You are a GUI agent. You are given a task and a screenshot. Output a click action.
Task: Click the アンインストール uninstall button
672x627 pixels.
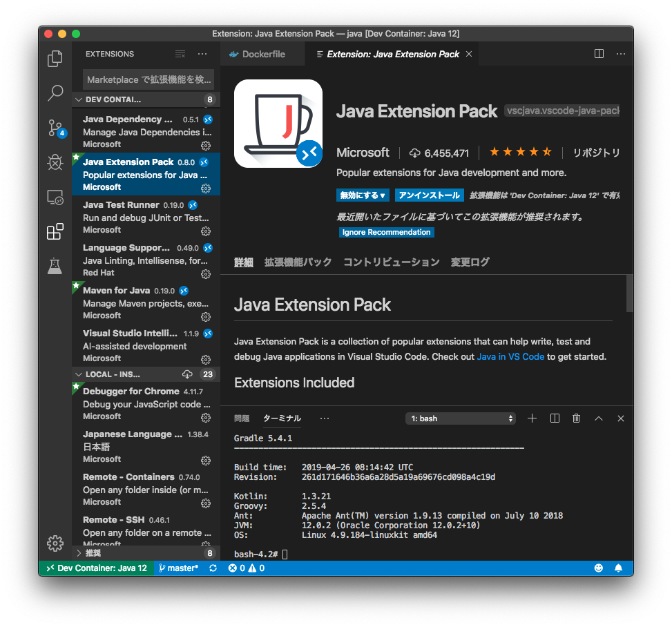(x=429, y=195)
